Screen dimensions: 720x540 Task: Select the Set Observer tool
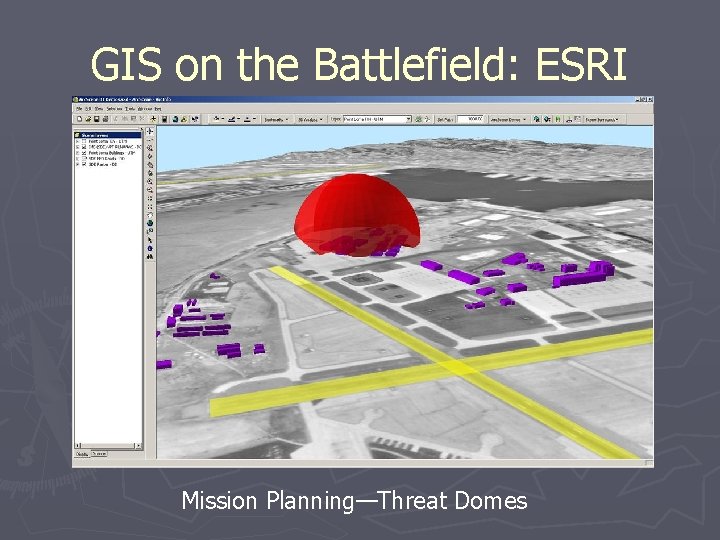click(x=150, y=174)
